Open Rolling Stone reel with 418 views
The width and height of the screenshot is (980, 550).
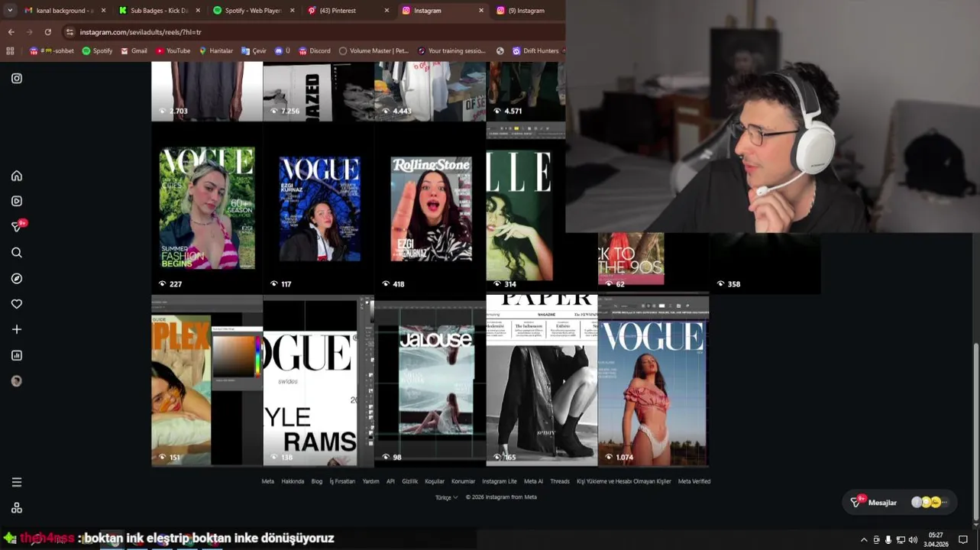coord(430,208)
